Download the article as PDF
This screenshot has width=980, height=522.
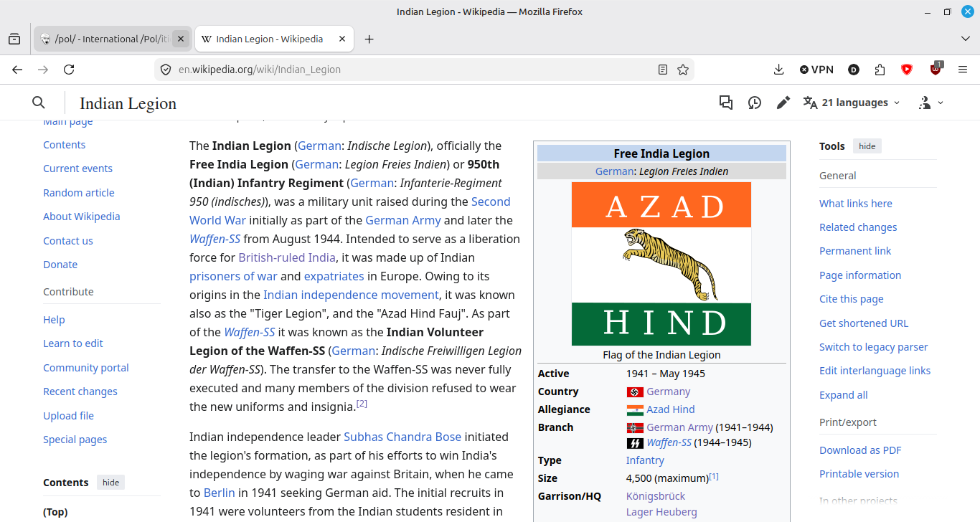pyautogui.click(x=860, y=450)
